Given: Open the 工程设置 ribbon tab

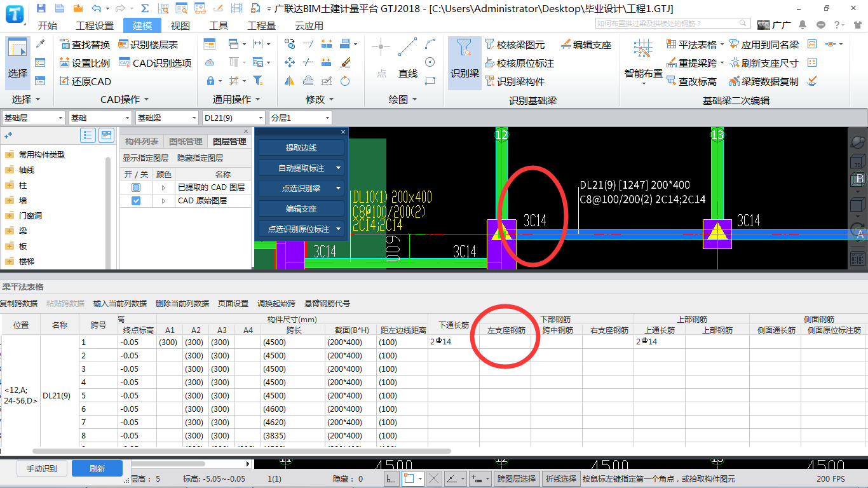Looking at the screenshot, I should click(95, 26).
